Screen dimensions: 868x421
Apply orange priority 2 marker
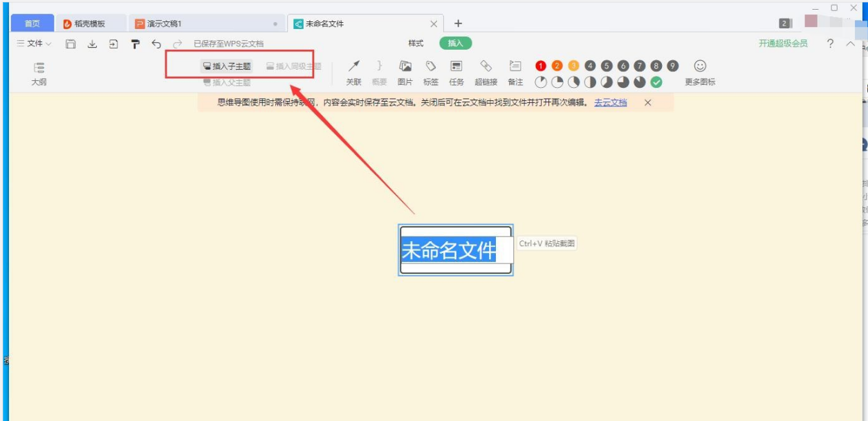(x=557, y=66)
